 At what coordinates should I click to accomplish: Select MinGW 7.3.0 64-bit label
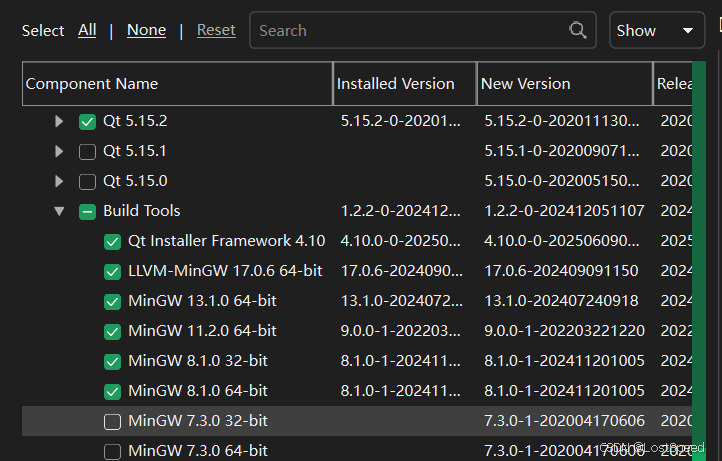pyautogui.click(x=198, y=450)
